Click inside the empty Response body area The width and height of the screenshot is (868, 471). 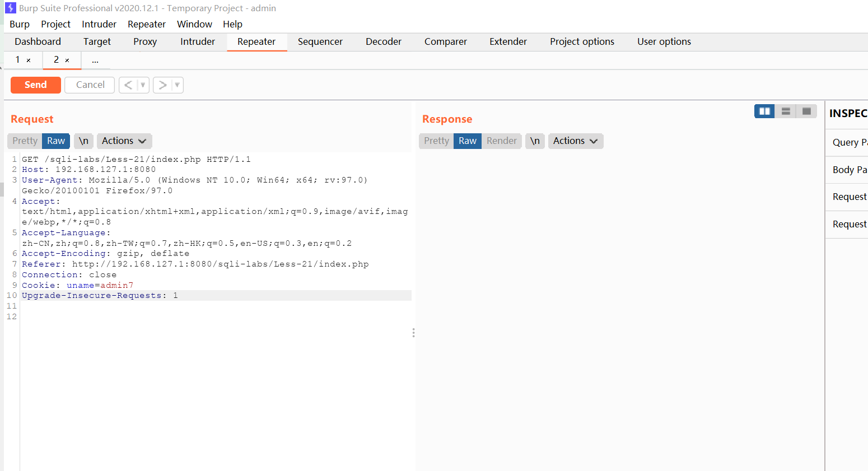(x=619, y=311)
